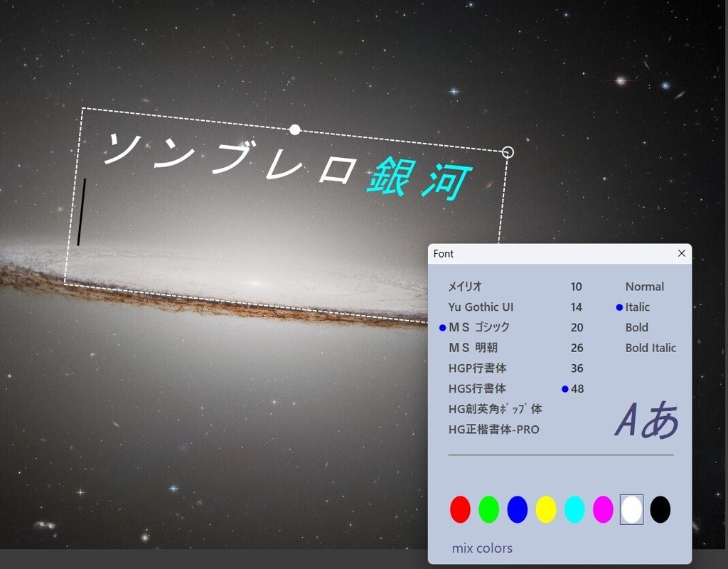
Task: Click the cyan 銀河 text
Action: point(419,179)
